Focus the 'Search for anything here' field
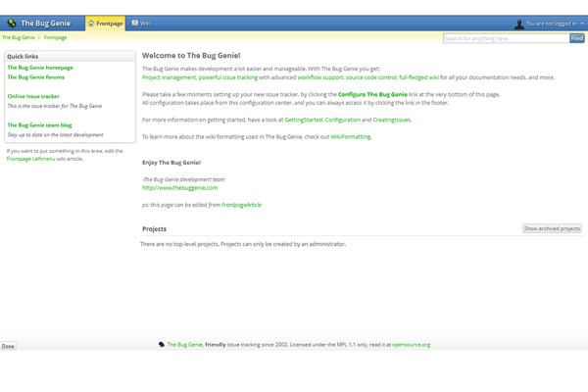The image size is (588, 392). tap(505, 38)
